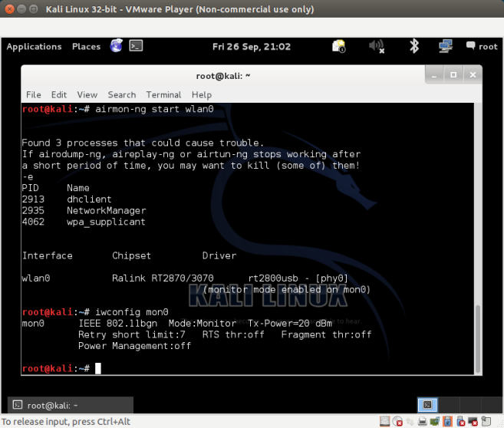The image size is (504, 428).
Task: Click the terminal's vertical scrollbar
Action: (x=479, y=337)
